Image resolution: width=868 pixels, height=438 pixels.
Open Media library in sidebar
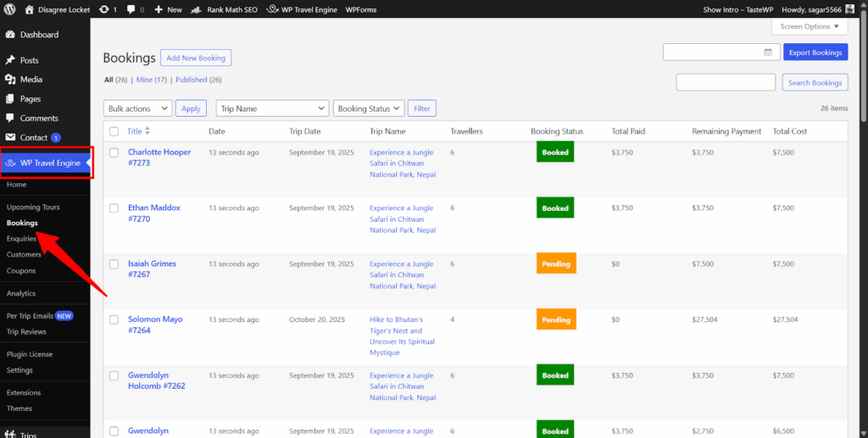point(31,80)
